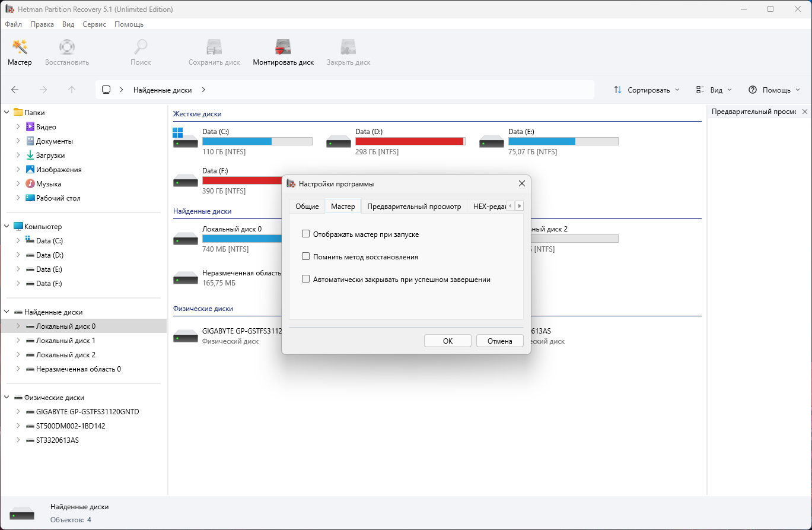Viewport: 812px width, 530px height.
Task: Select GIGABYTE GP-GSTFS31120GNTD in tree
Action: [x=88, y=411]
